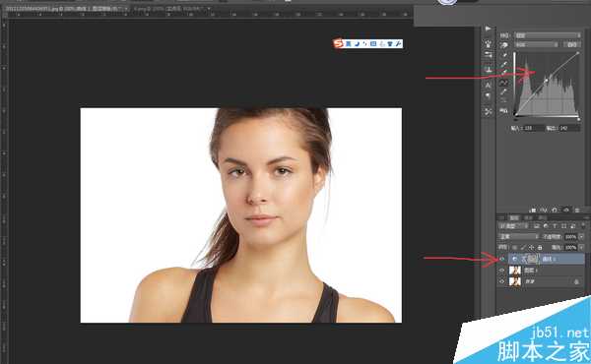The image size is (591, 364).
Task: Hide the bottom background layer
Action: pos(502,281)
